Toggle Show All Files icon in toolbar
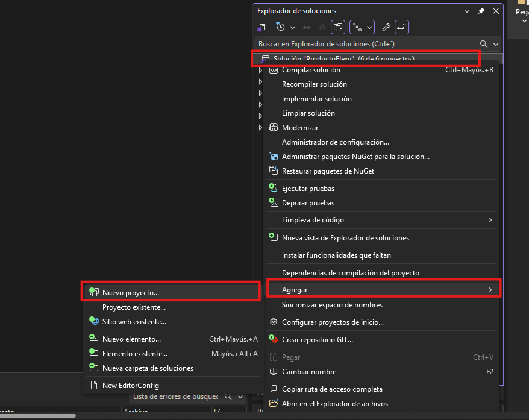The height and width of the screenshot is (420, 529). (338, 27)
